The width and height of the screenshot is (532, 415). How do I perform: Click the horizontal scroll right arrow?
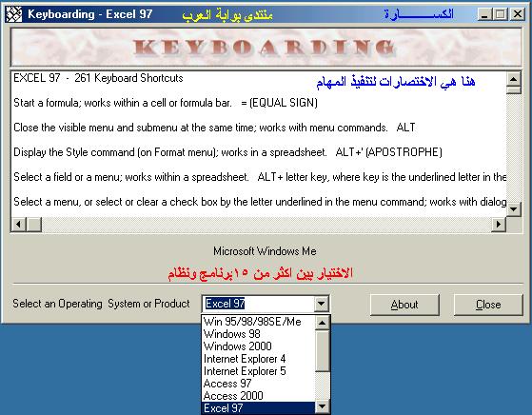click(499, 225)
